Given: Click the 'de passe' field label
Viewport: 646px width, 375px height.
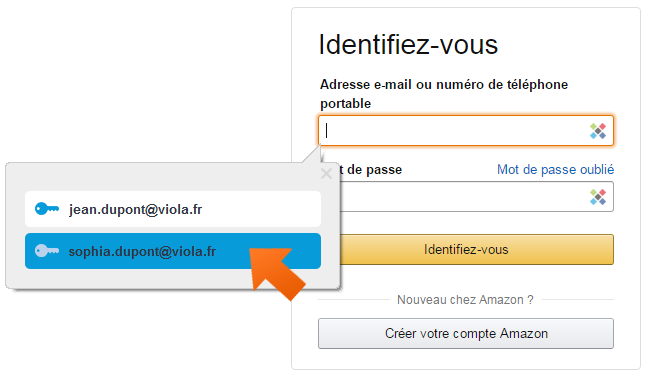Looking at the screenshot, I should tap(374, 169).
